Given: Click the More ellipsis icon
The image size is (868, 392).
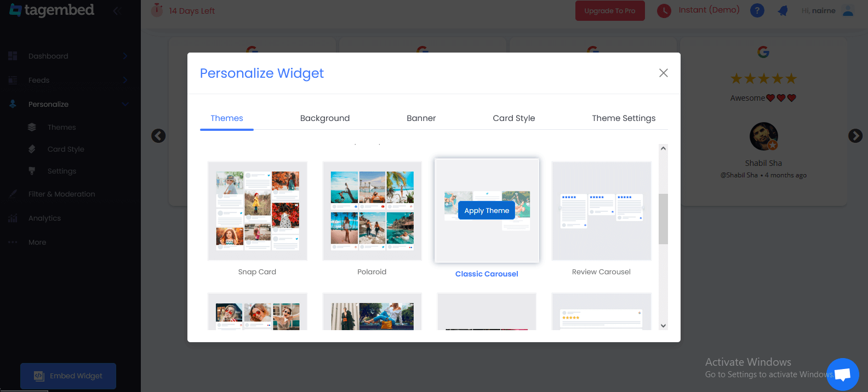Looking at the screenshot, I should point(13,242).
